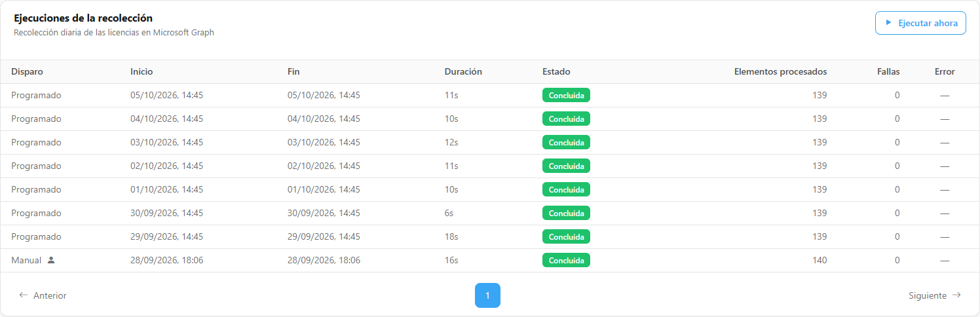The height and width of the screenshot is (317, 980).
Task: Click the Elementos procesados column header
Action: [780, 71]
